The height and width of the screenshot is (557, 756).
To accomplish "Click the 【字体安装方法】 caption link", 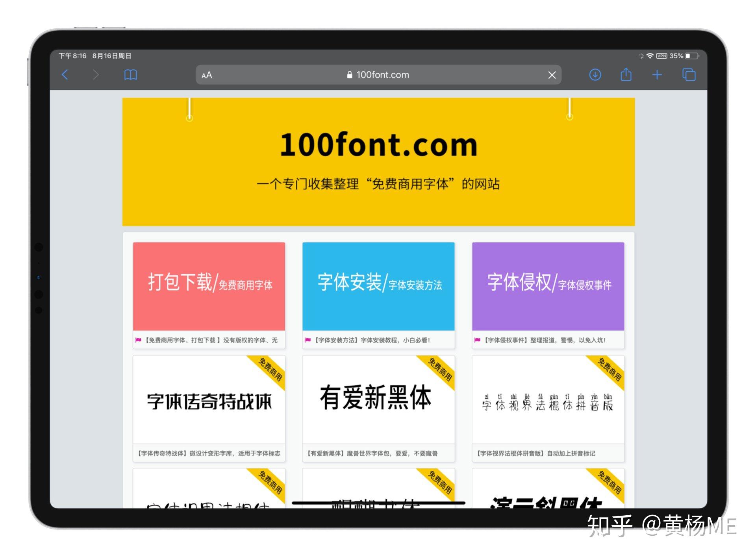I will pyautogui.click(x=372, y=340).
